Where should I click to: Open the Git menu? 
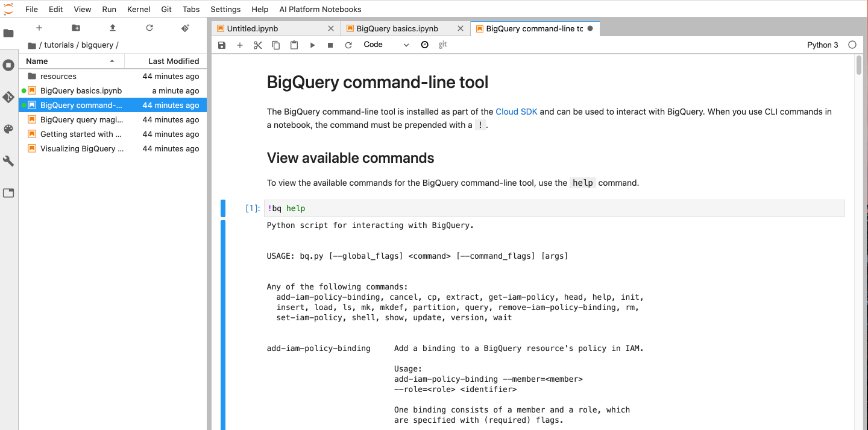click(167, 9)
